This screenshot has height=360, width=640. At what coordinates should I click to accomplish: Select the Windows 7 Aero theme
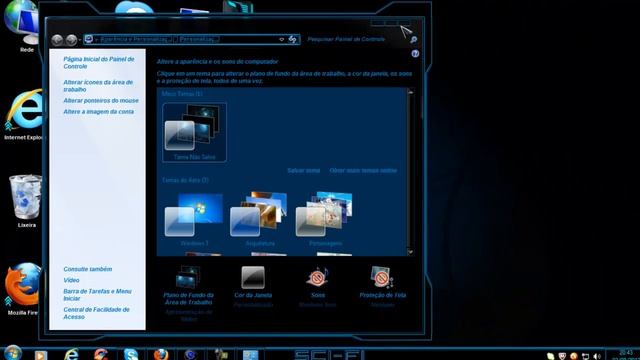194,219
